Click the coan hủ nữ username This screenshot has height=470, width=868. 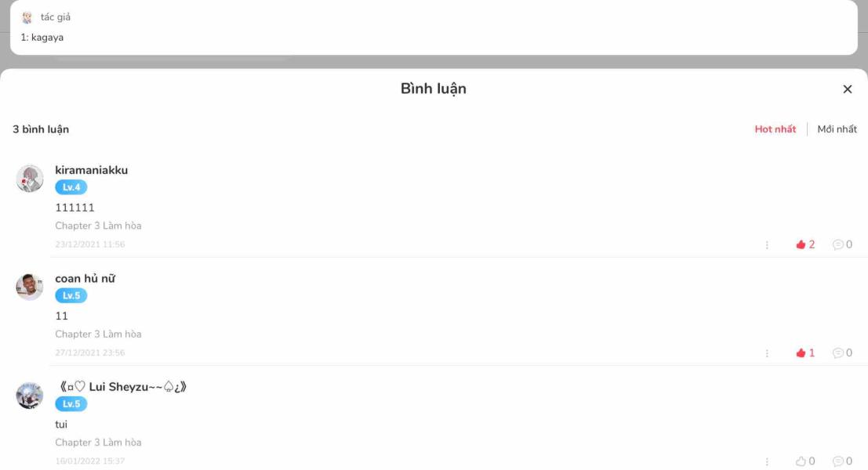point(85,279)
